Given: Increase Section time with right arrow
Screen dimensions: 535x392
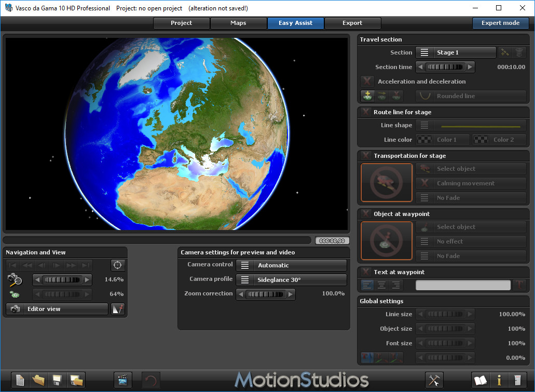Looking at the screenshot, I should 470,67.
